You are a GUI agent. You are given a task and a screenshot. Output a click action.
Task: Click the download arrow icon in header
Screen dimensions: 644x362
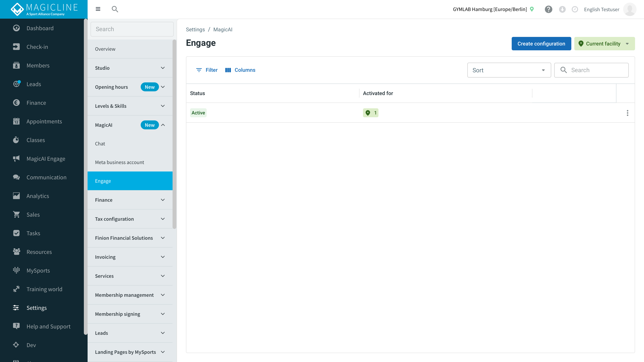562,9
